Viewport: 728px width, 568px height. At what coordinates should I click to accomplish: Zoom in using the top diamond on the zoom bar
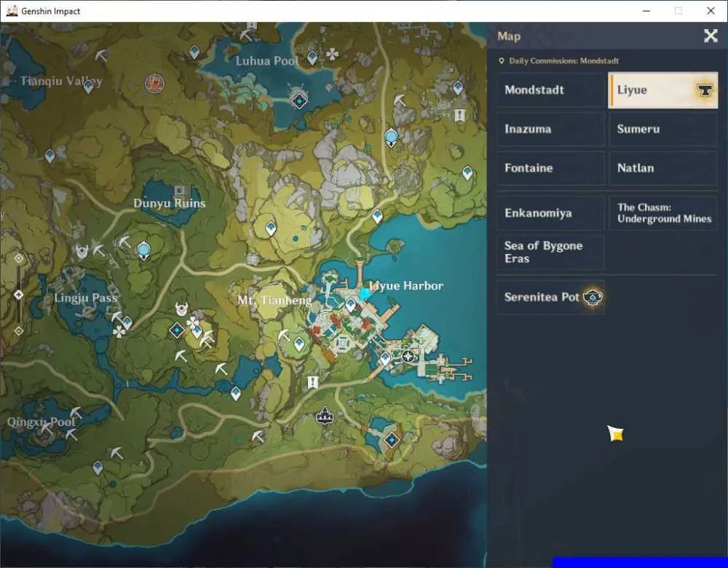pyautogui.click(x=19, y=259)
